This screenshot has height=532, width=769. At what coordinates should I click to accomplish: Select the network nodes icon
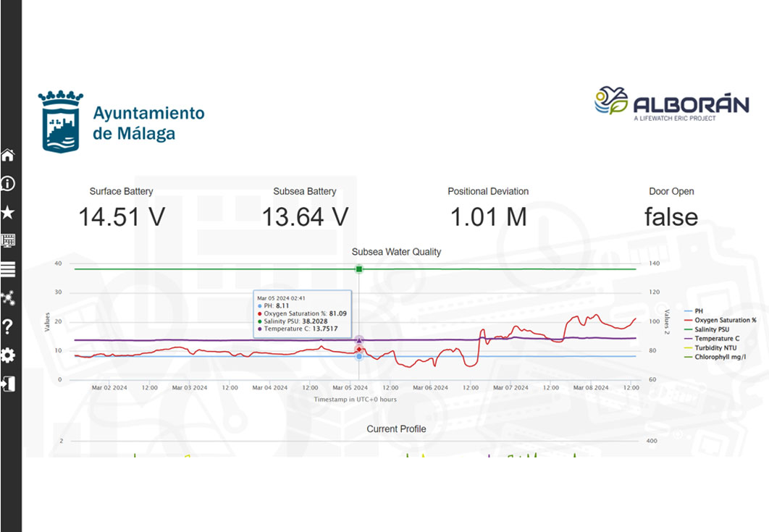pyautogui.click(x=8, y=298)
